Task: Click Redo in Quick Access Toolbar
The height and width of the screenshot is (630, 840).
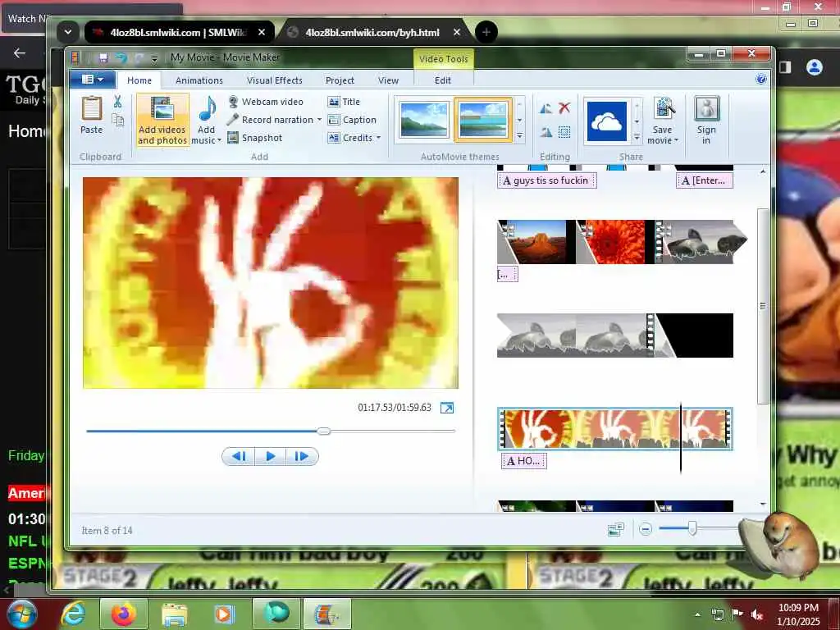Action: pyautogui.click(x=139, y=57)
